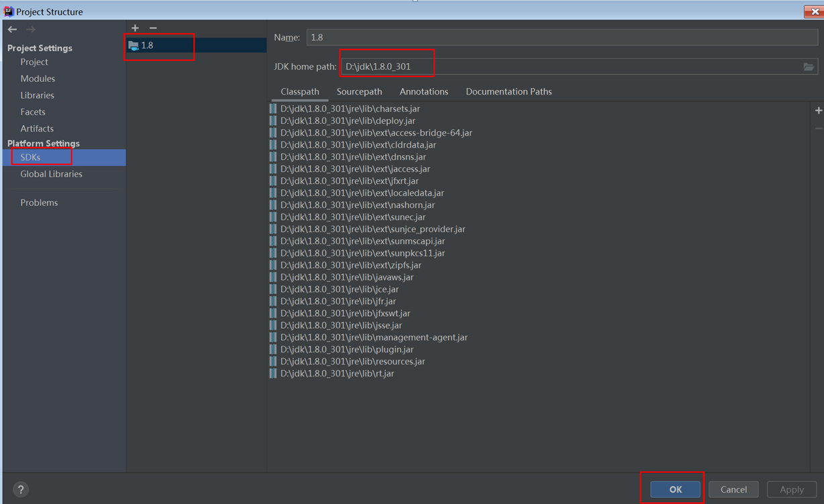
Task: Remove classpath entry with right-side minus icon
Action: tap(818, 128)
